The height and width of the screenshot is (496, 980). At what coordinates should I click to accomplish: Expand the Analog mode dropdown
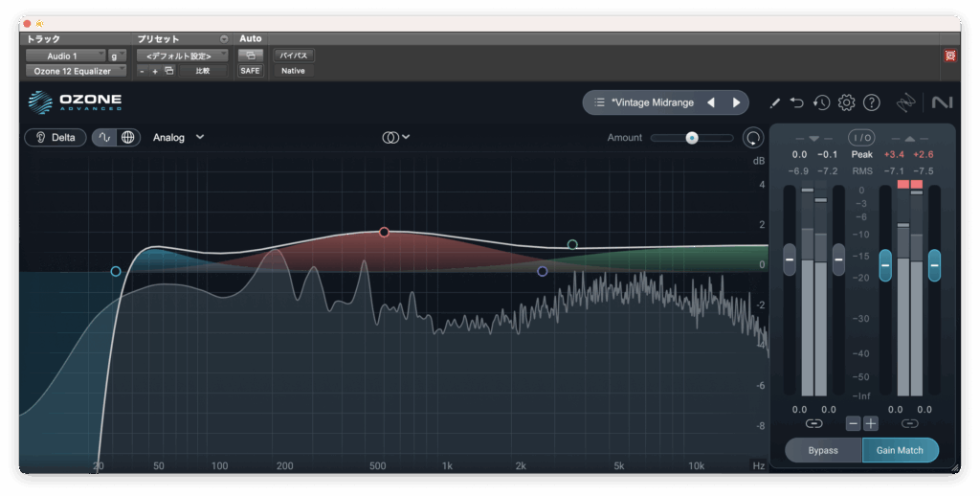178,137
